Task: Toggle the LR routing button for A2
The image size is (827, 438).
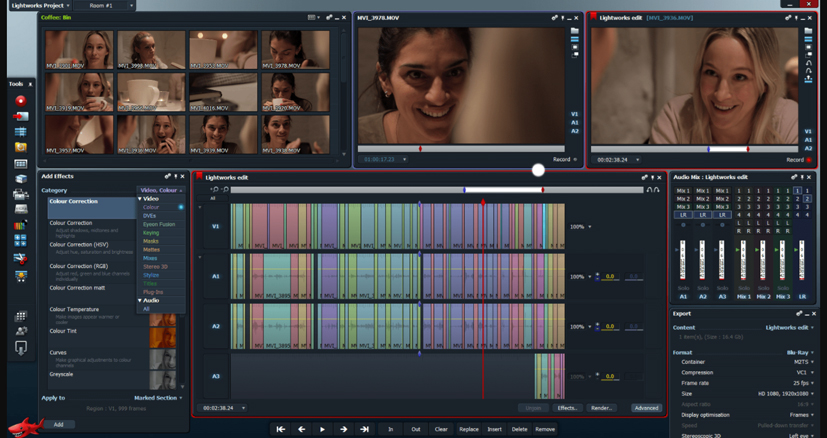Action: pyautogui.click(x=703, y=214)
